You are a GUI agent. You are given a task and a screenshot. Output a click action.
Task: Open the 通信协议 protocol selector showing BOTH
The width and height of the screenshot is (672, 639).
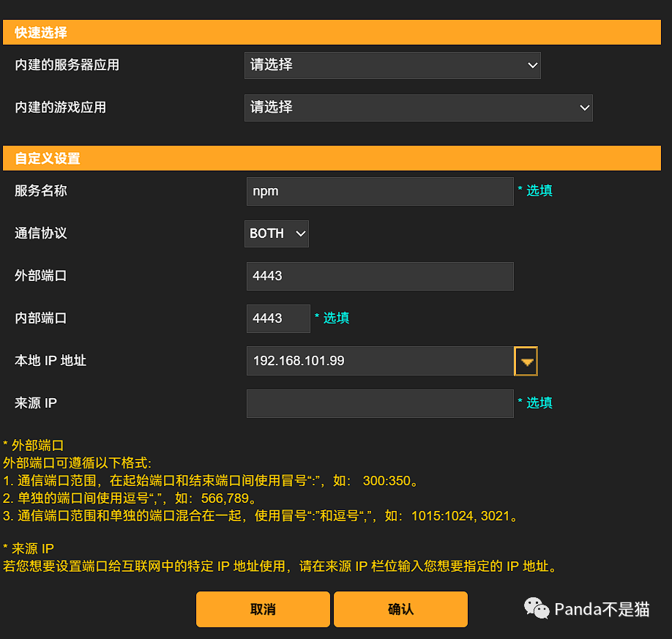[x=276, y=233]
